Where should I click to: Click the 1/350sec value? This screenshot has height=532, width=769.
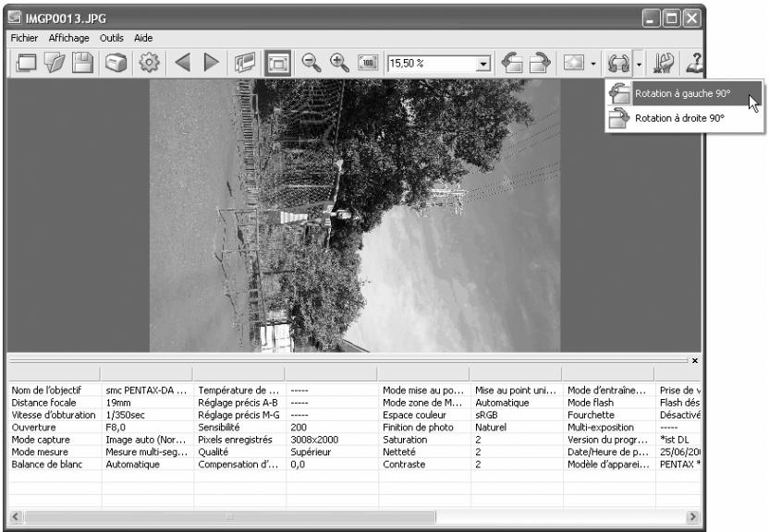125,415
